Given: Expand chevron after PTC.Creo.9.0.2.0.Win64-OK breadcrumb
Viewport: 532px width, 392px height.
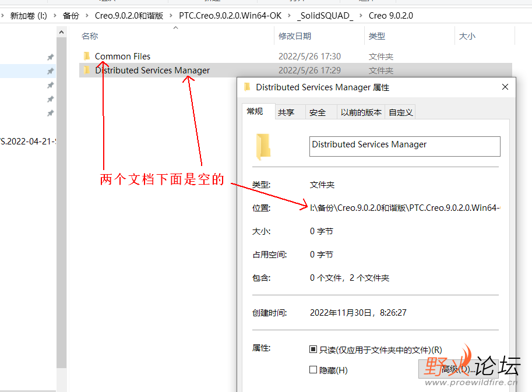Looking at the screenshot, I should click(x=289, y=16).
